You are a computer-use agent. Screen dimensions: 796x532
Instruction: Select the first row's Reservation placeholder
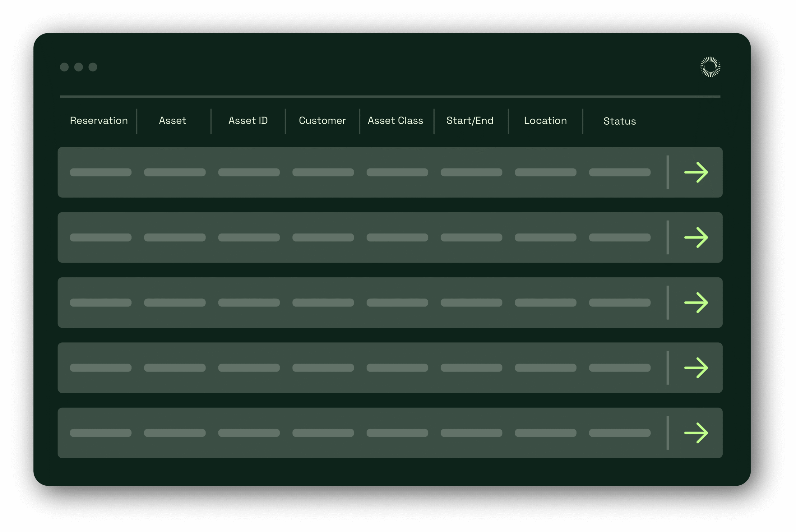(x=100, y=172)
